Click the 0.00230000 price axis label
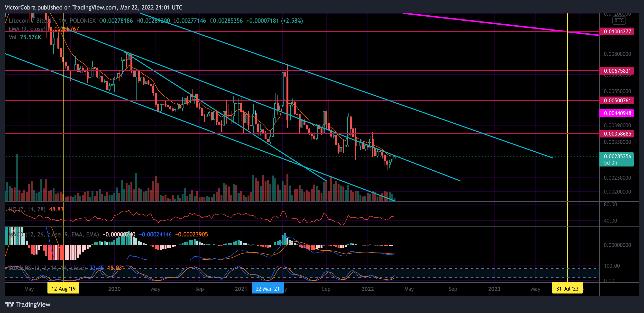This screenshot has height=313, width=644. tap(617, 178)
